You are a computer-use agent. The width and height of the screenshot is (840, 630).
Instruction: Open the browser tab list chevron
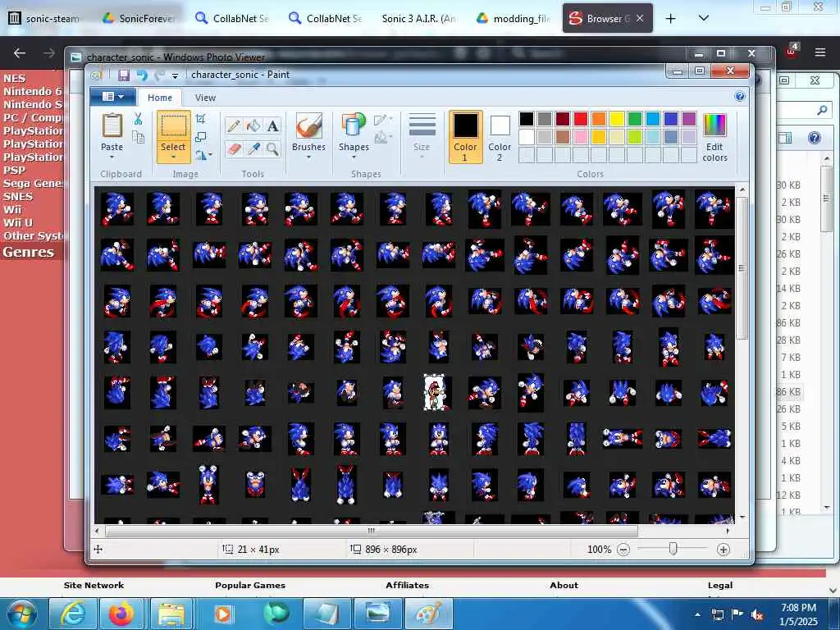[x=704, y=18]
